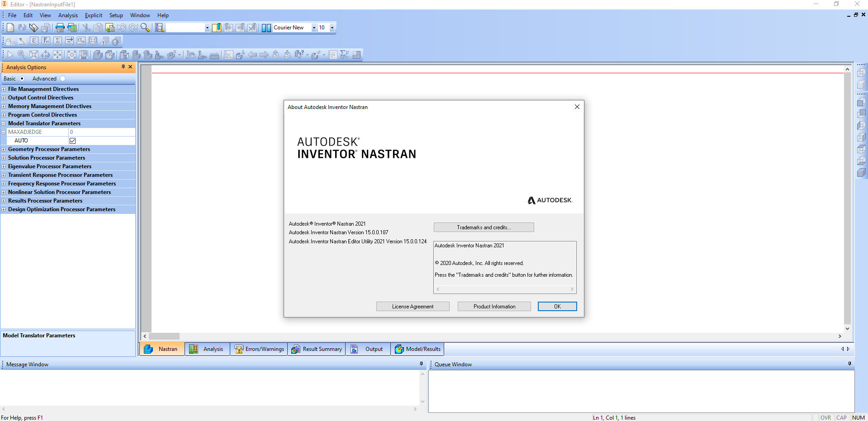The height and width of the screenshot is (421, 868).
Task: Select Design Optimization Processor Parameters row
Action: point(68,209)
